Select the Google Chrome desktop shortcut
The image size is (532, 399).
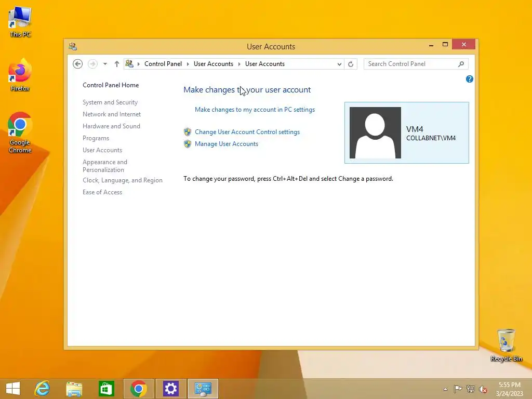click(20, 132)
